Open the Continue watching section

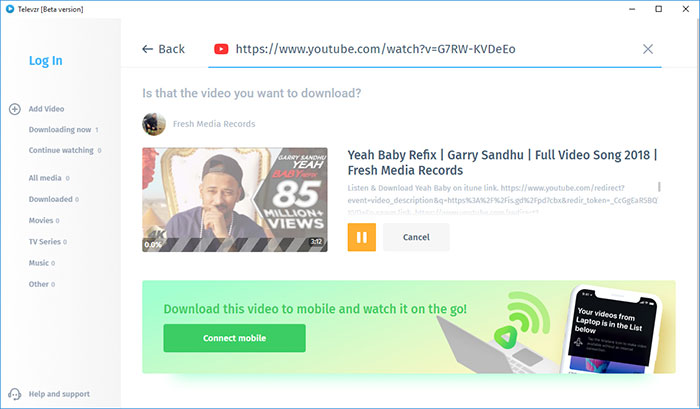coord(62,150)
